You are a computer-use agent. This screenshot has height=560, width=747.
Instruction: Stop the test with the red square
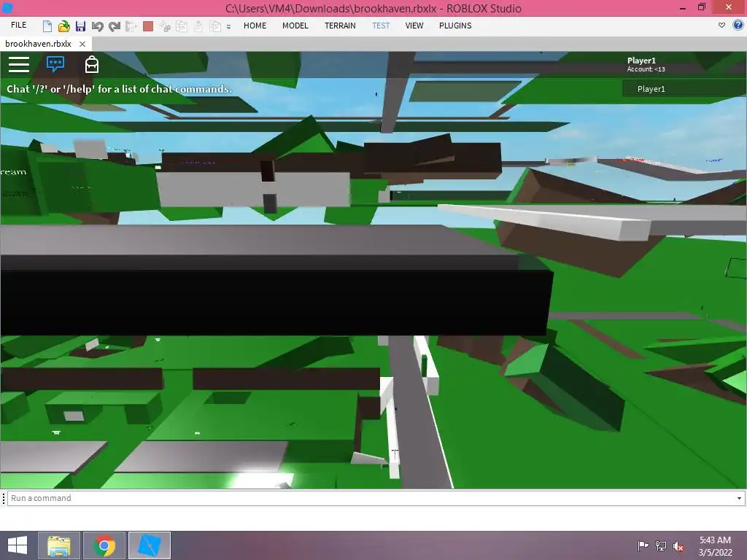click(148, 26)
